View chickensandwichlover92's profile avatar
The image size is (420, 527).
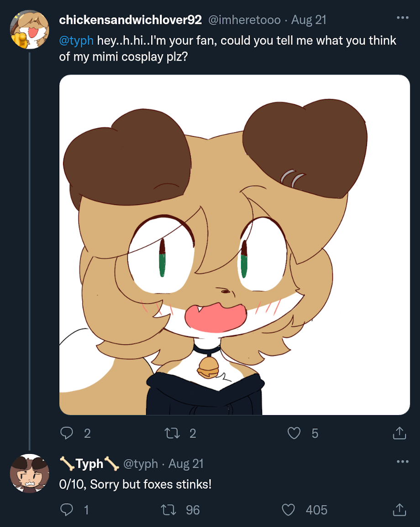click(29, 29)
